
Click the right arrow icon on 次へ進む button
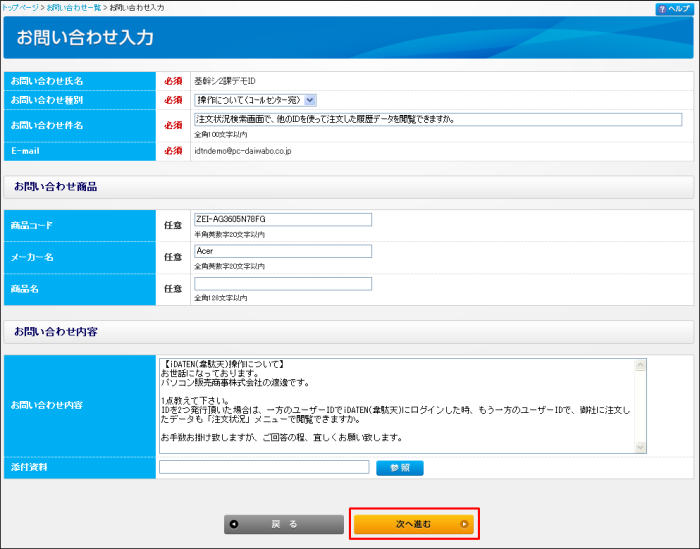[x=463, y=523]
